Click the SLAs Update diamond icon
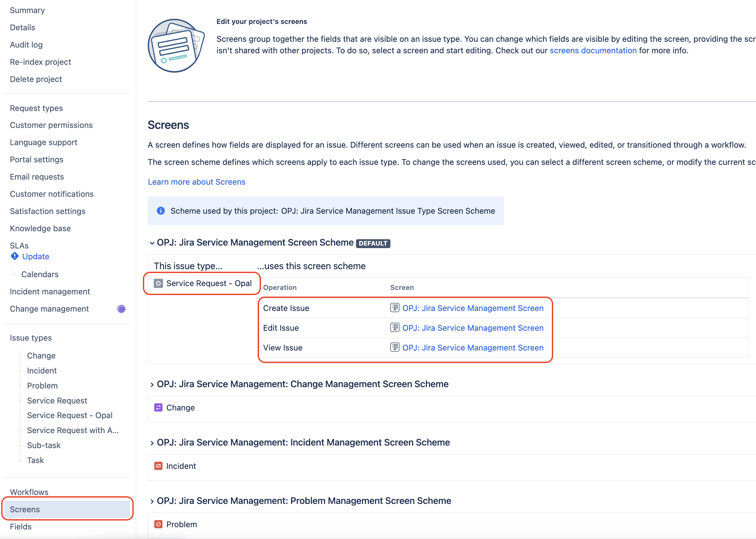Image resolution: width=756 pixels, height=539 pixels. click(x=15, y=256)
